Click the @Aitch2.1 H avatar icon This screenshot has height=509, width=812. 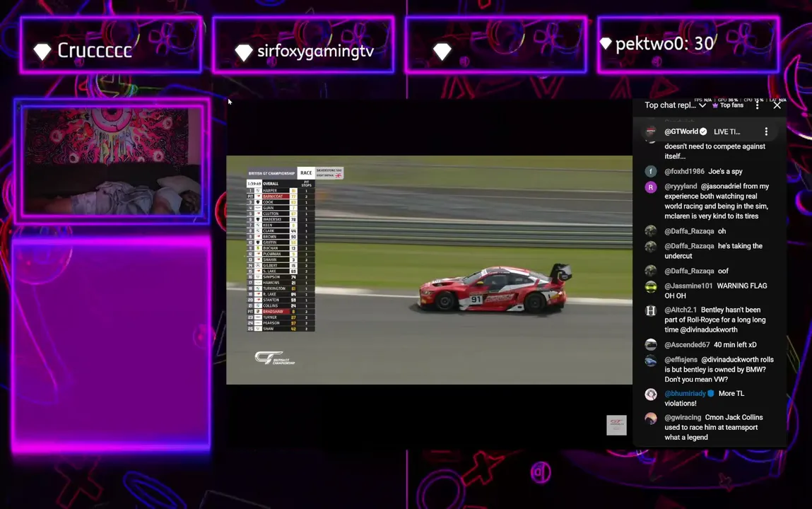[651, 310]
